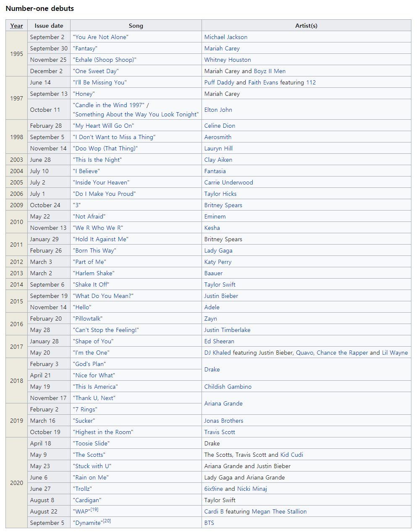The height and width of the screenshot is (532, 419).
Task: Open the "I'll Be Missing You" link
Action: 100,82
